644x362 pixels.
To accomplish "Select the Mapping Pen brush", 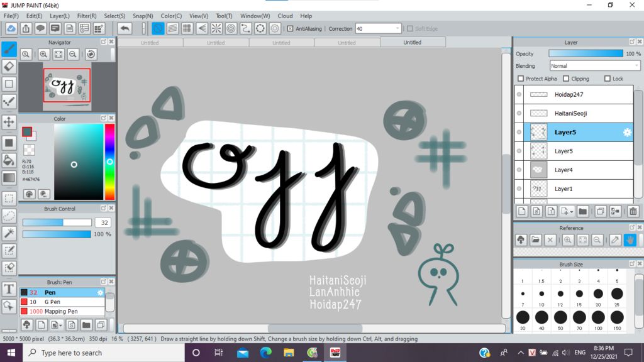I will 62,311.
